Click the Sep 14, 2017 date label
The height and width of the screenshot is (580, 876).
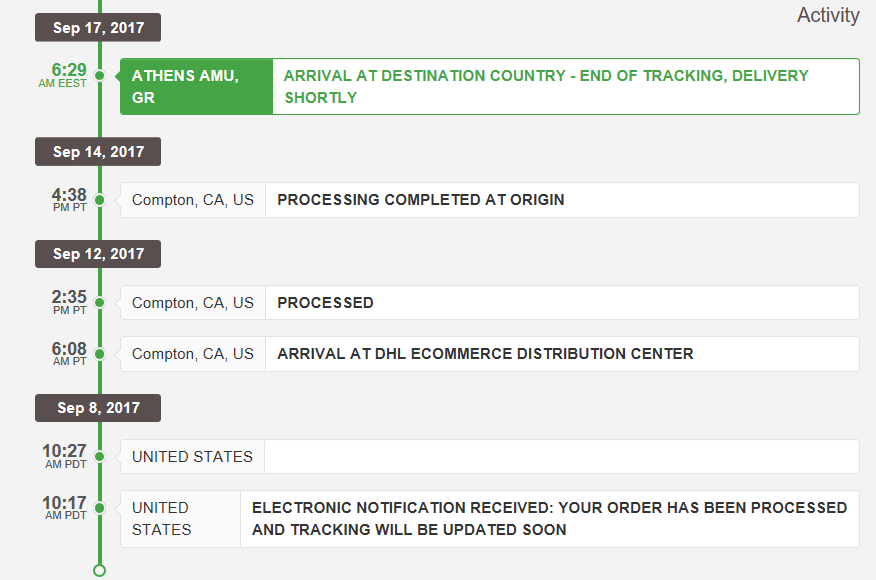click(x=98, y=151)
